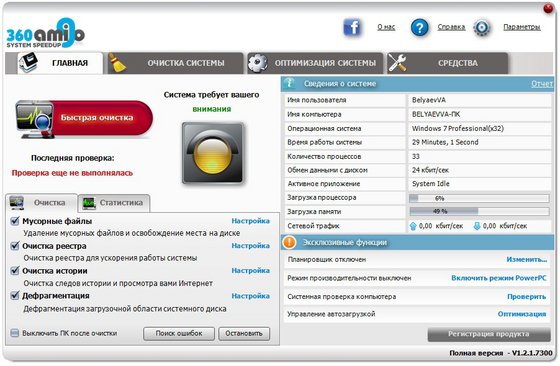Click the Поиск ошибок button
The width and height of the screenshot is (560, 366).
point(179,334)
